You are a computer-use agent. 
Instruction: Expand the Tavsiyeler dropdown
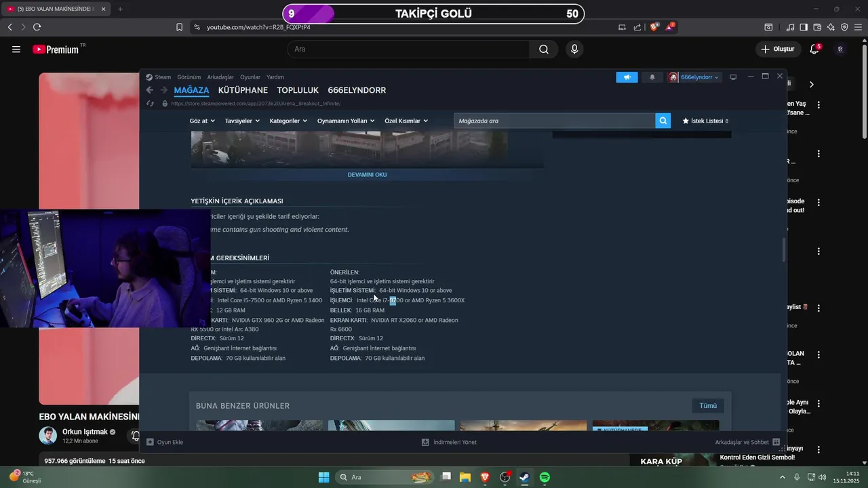pyautogui.click(x=242, y=121)
